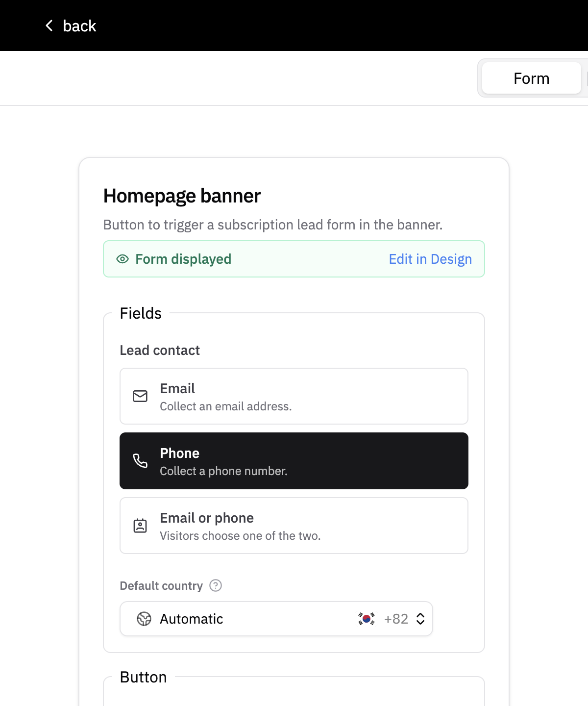Expand the Default country chevron selector
Viewport: 588px width, 706px height.
[x=420, y=619]
